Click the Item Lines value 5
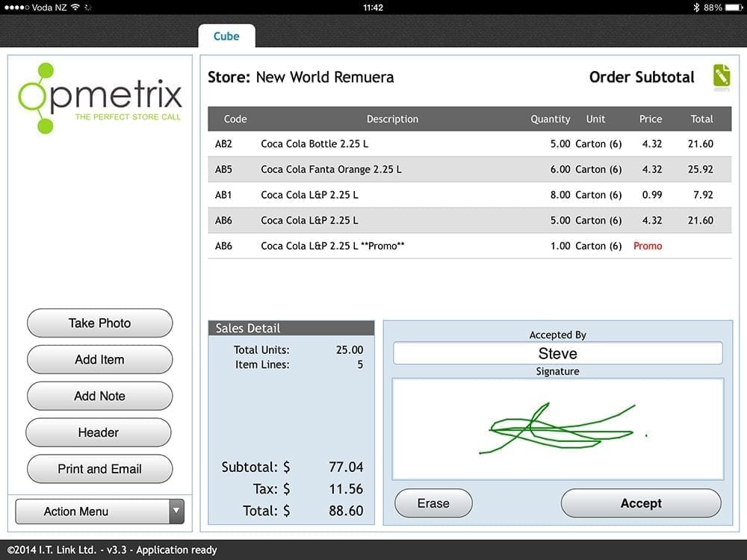The image size is (747, 560). pyautogui.click(x=360, y=364)
